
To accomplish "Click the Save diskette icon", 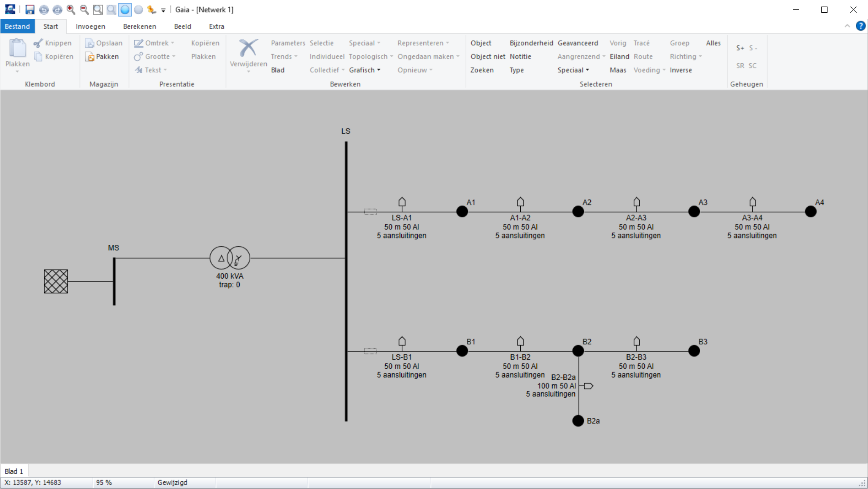I will point(29,9).
